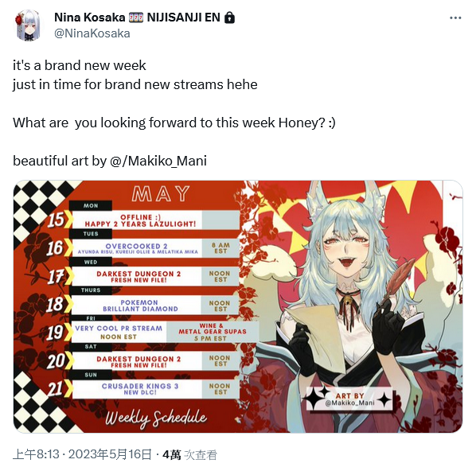
Task: Click Nina Kosaka's profile avatar
Action: (28, 25)
